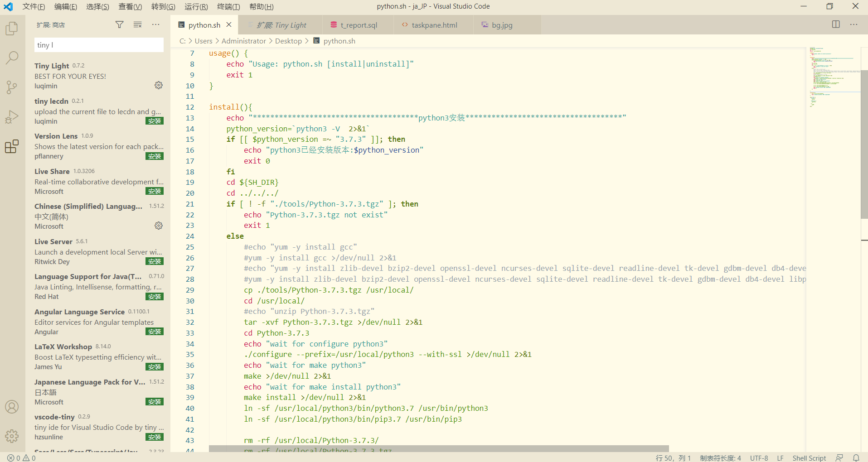Click the split editor icon at top right

[x=835, y=24]
